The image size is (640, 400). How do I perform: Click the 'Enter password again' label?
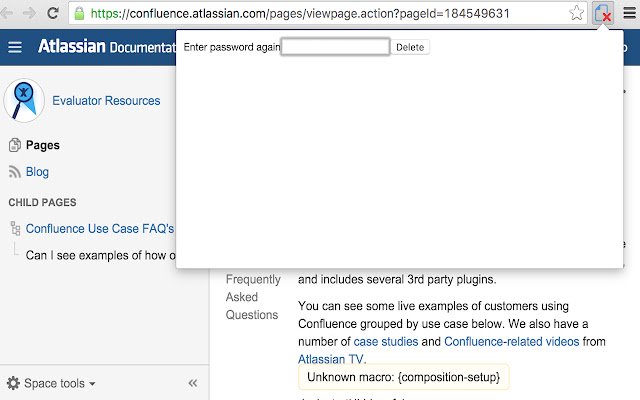(x=232, y=47)
